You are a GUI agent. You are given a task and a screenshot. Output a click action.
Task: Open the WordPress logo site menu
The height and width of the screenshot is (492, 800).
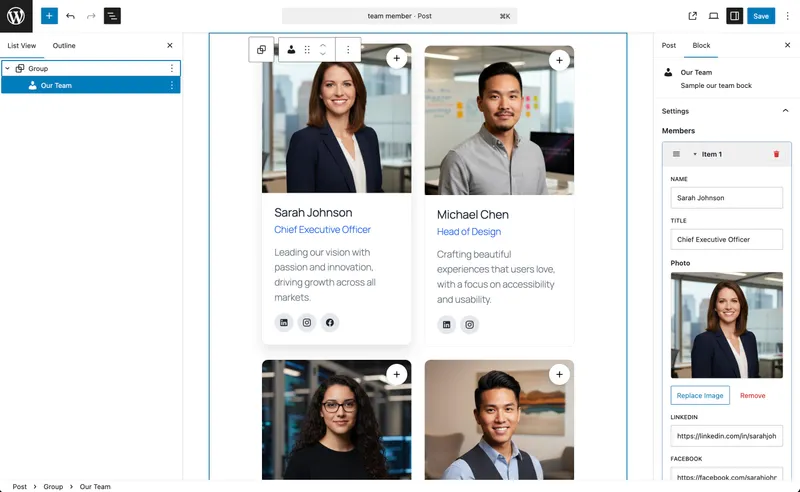[16, 16]
